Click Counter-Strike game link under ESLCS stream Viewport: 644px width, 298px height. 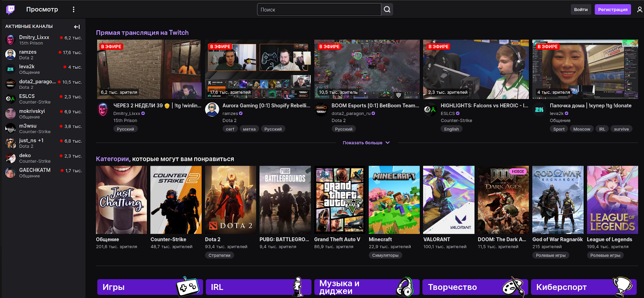[456, 121]
